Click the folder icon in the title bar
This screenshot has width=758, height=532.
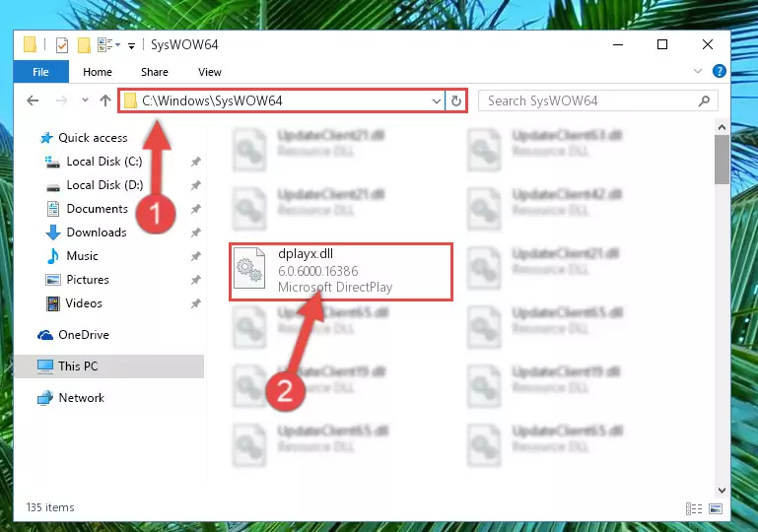30,44
